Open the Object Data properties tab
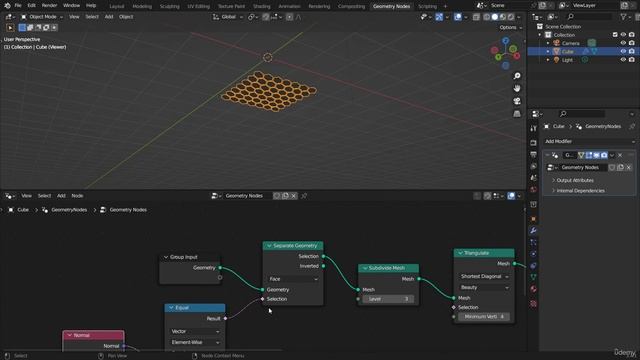 533,277
